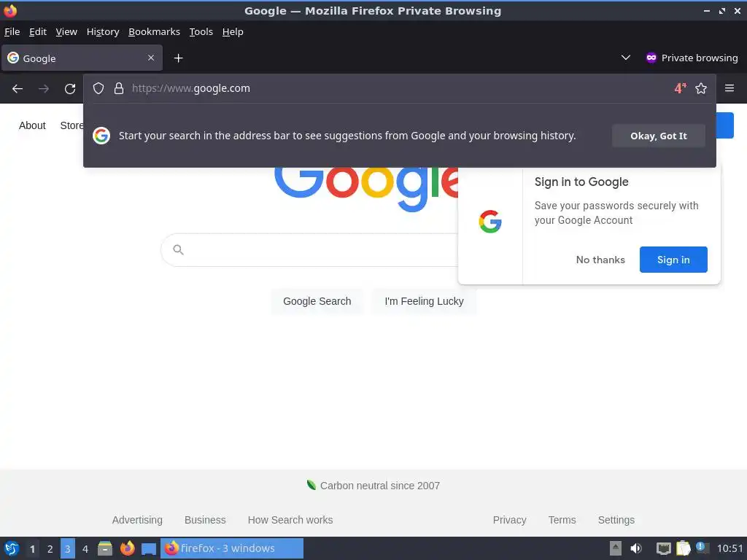This screenshot has height=560, width=747.
Task: Expand the list all tabs chevron
Action: 626,58
